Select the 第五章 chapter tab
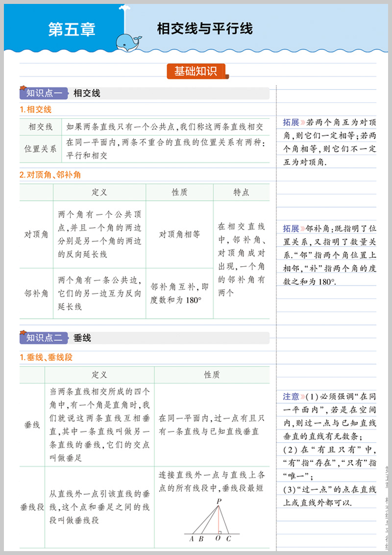This screenshot has width=392, height=555. [72, 29]
